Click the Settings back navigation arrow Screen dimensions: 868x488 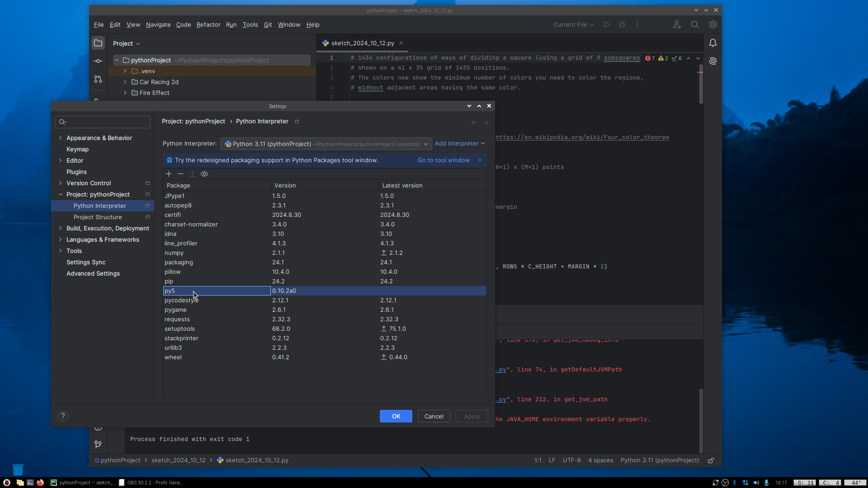pos(474,122)
